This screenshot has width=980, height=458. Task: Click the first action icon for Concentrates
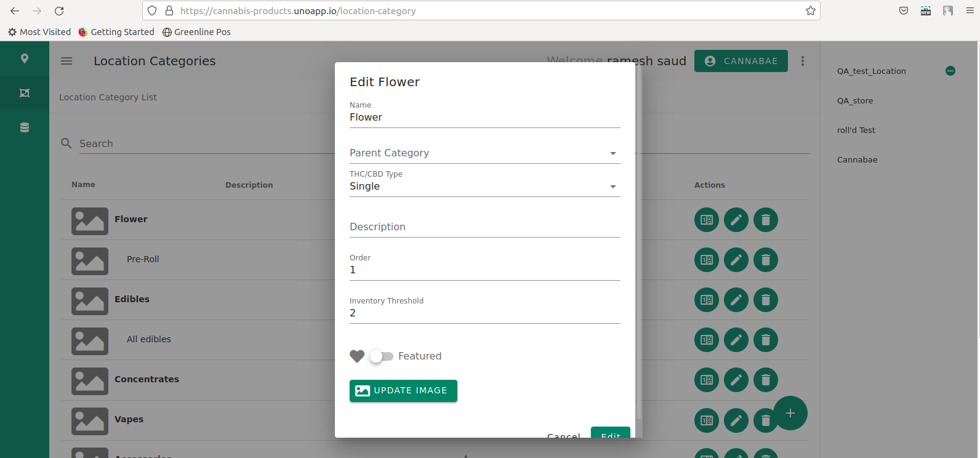[x=706, y=380]
